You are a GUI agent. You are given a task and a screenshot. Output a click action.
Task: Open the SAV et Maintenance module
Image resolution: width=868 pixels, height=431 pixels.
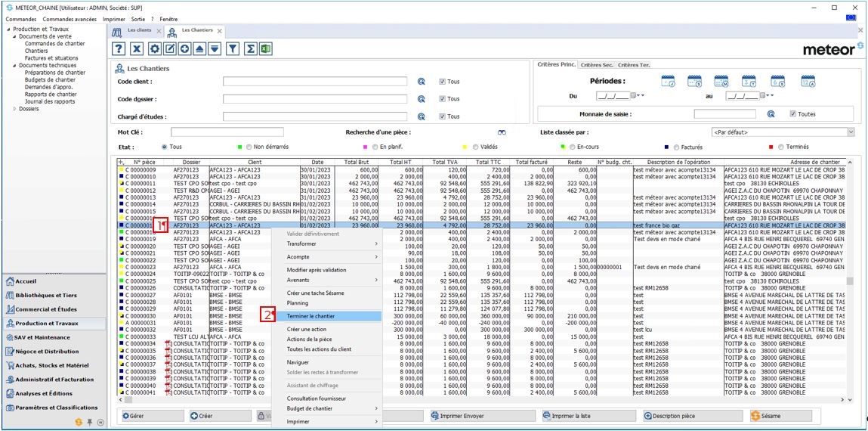(54, 337)
